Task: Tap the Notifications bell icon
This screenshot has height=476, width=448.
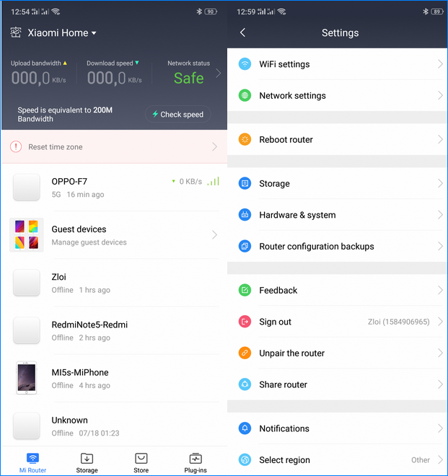Action: tap(245, 428)
